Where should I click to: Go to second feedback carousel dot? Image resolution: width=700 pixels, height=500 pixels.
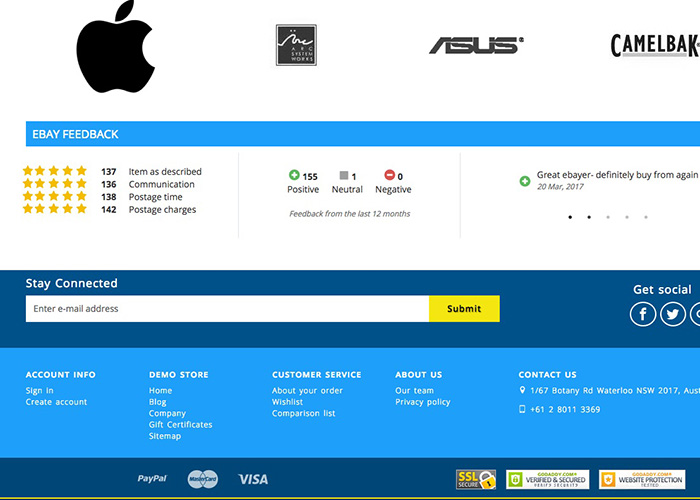(589, 217)
